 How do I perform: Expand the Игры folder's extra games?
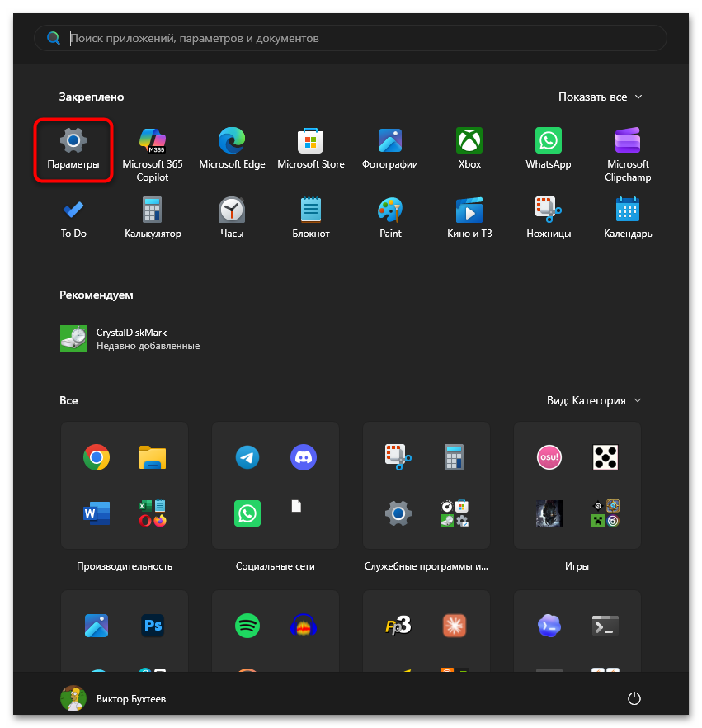605,513
